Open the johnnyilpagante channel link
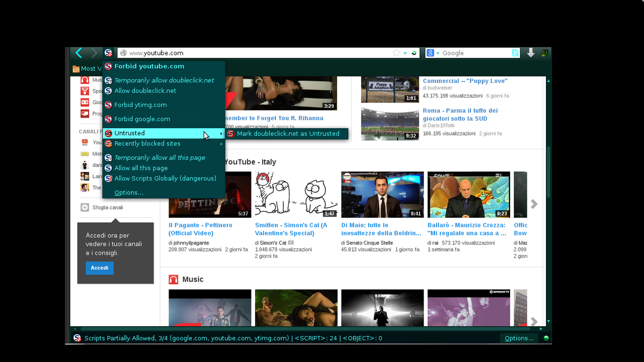644x362 pixels. click(191, 243)
